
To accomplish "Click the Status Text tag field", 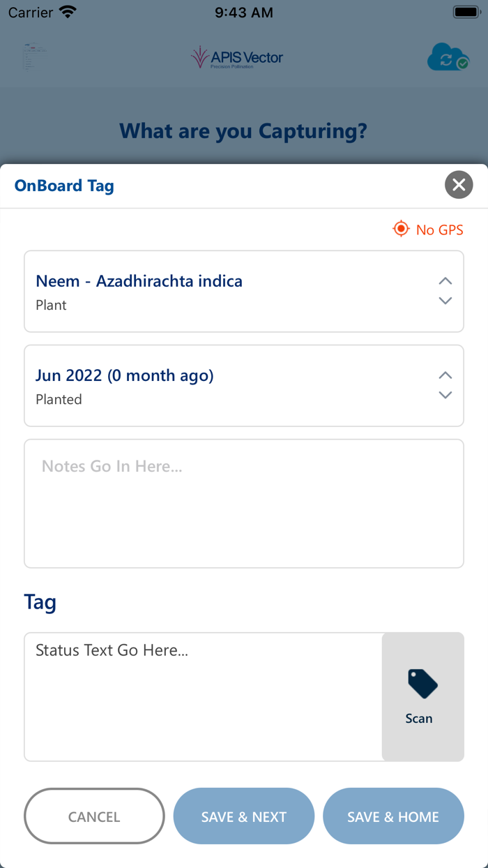I will pos(203,696).
